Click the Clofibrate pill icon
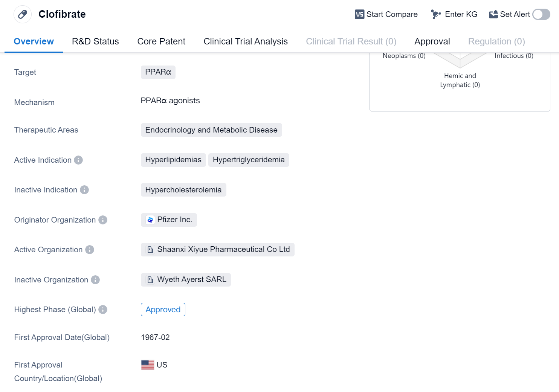 (x=23, y=14)
